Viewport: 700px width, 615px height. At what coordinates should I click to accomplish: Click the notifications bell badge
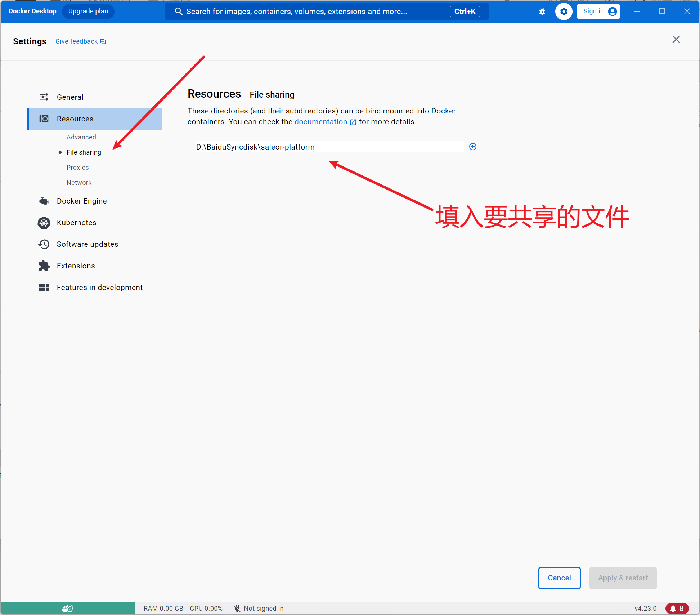tap(677, 608)
